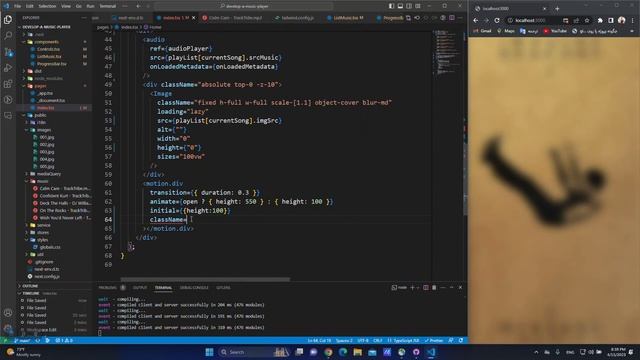The height and width of the screenshot is (360, 640).
Task: Open the File menu
Action: [18, 6]
